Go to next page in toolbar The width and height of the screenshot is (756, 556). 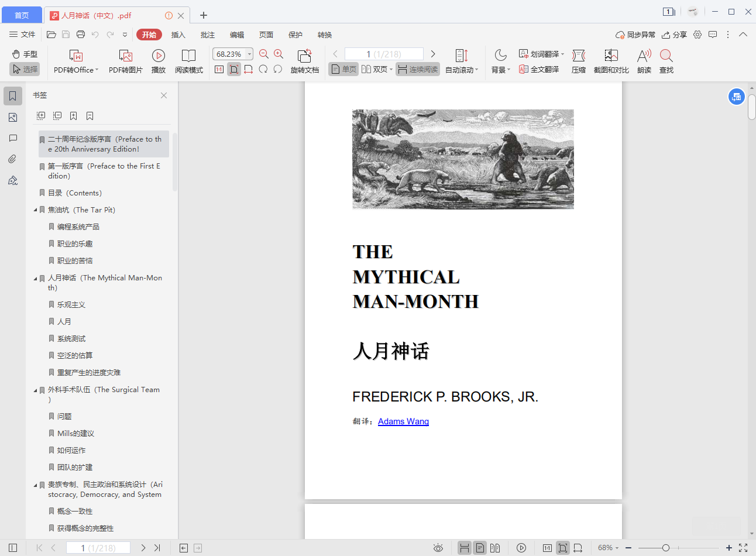tap(433, 54)
